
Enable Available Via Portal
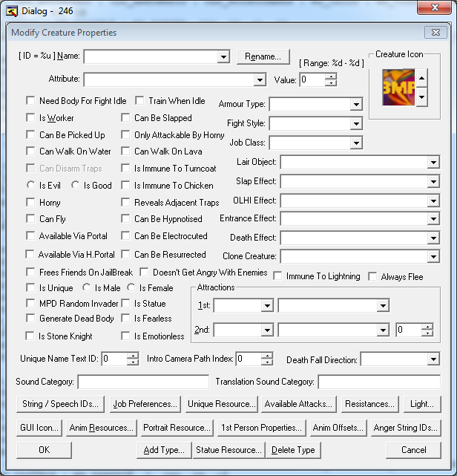click(x=30, y=236)
